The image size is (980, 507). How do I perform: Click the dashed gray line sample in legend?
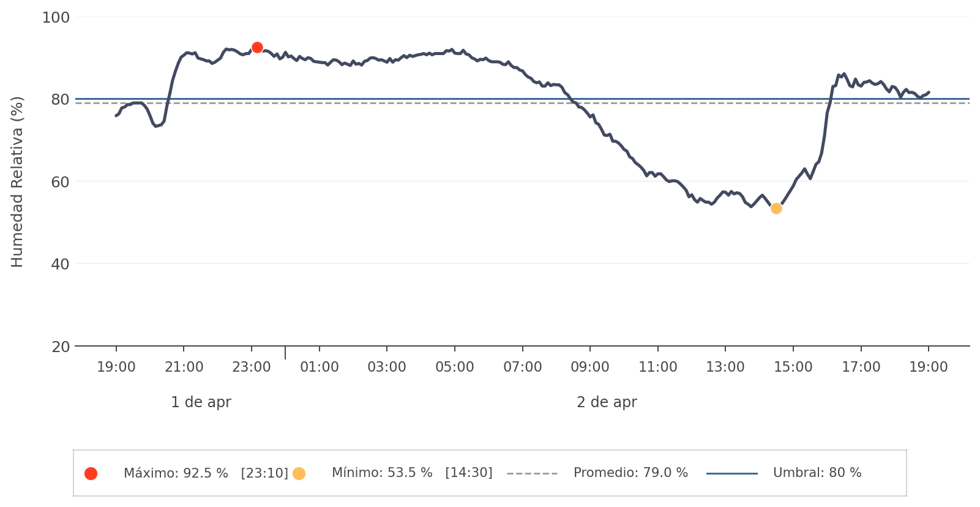[x=532, y=473]
